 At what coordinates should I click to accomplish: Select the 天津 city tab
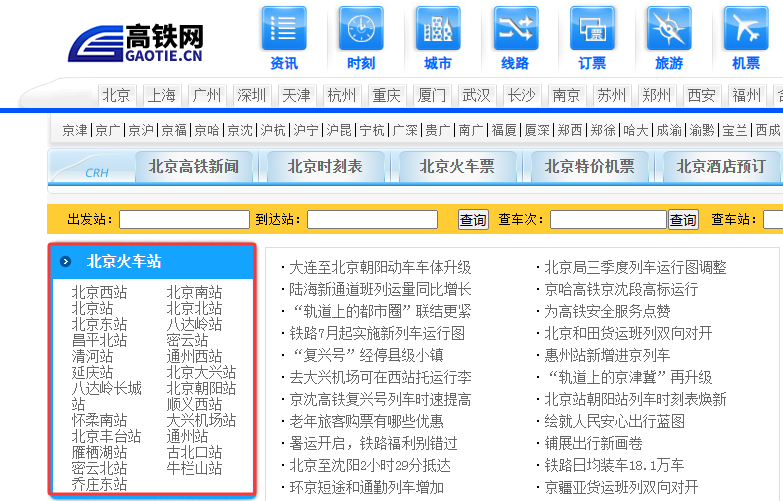click(296, 95)
